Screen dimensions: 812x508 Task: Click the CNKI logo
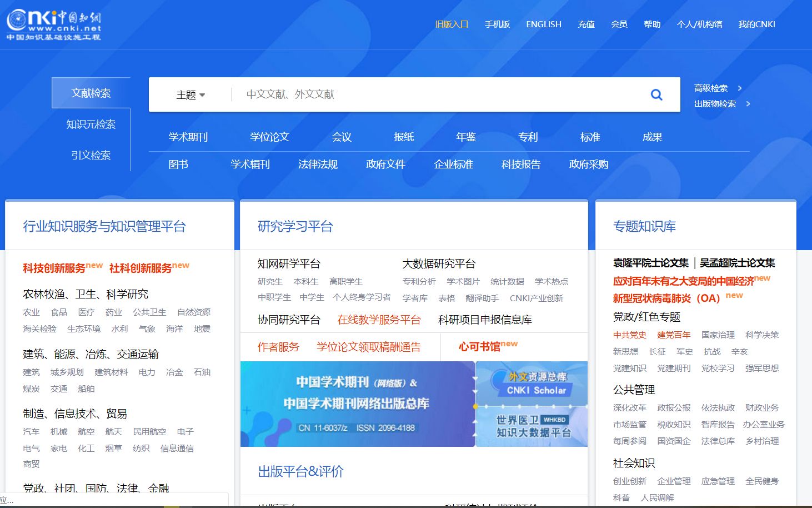(54, 25)
